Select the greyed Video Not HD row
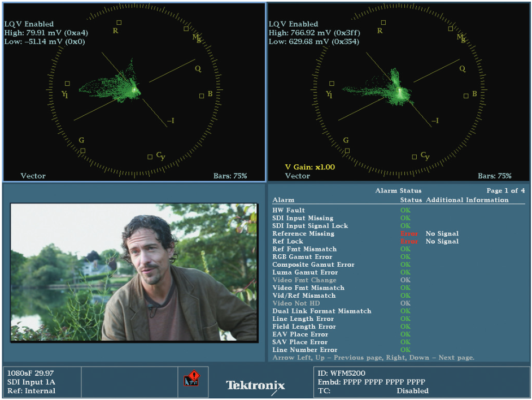 coord(399,303)
